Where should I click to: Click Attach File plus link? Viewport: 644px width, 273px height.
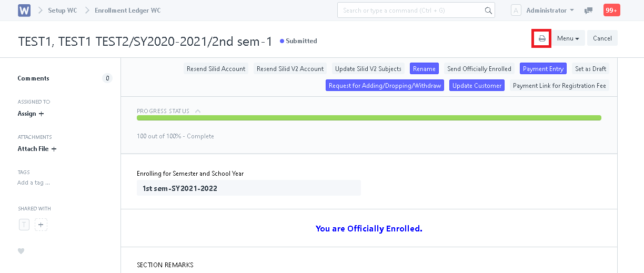pyautogui.click(x=37, y=149)
